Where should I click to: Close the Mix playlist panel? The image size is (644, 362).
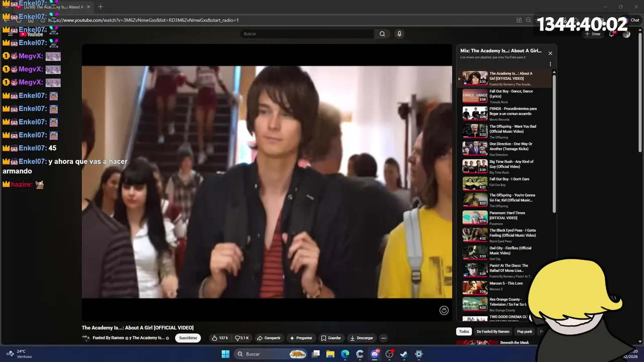click(x=550, y=53)
